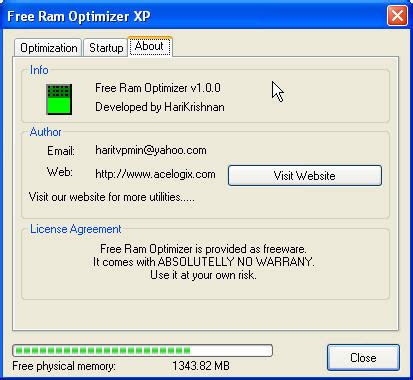Click the Author group label
Image resolution: width=413 pixels, height=380 pixels.
click(x=45, y=132)
